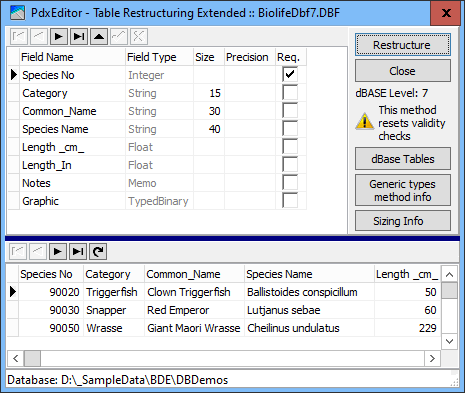This screenshot has height=393, width=465.
Task: Cancel edit with X in field navigator
Action: pos(139,37)
